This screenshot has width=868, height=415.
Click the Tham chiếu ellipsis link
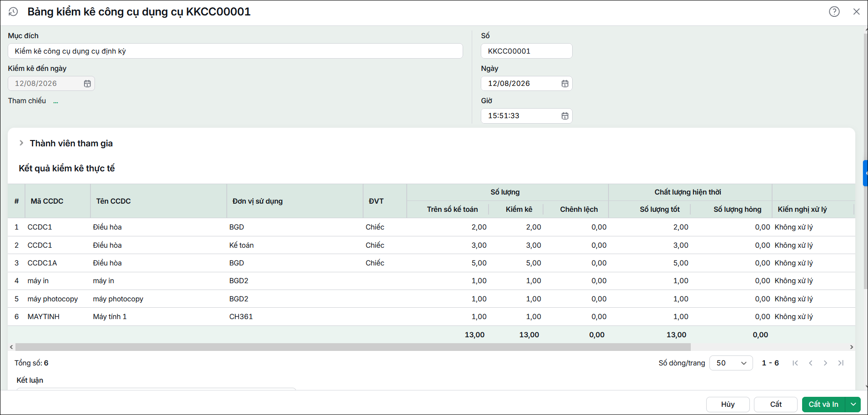55,101
